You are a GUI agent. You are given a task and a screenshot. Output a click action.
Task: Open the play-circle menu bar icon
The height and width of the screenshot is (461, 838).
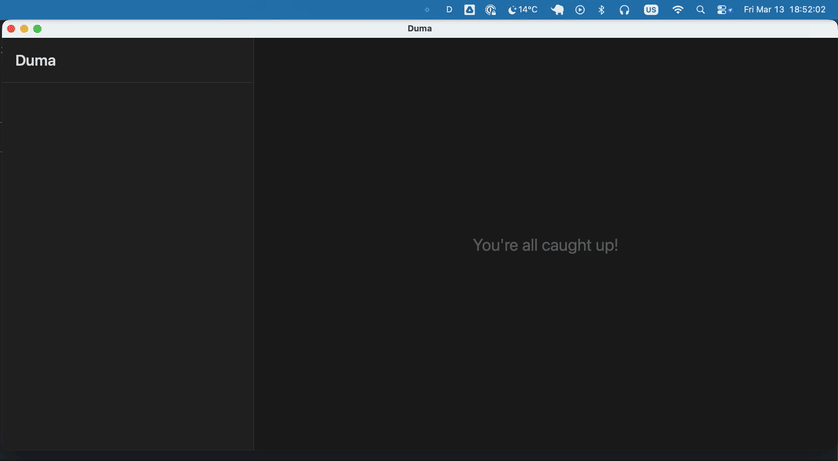[x=580, y=10]
